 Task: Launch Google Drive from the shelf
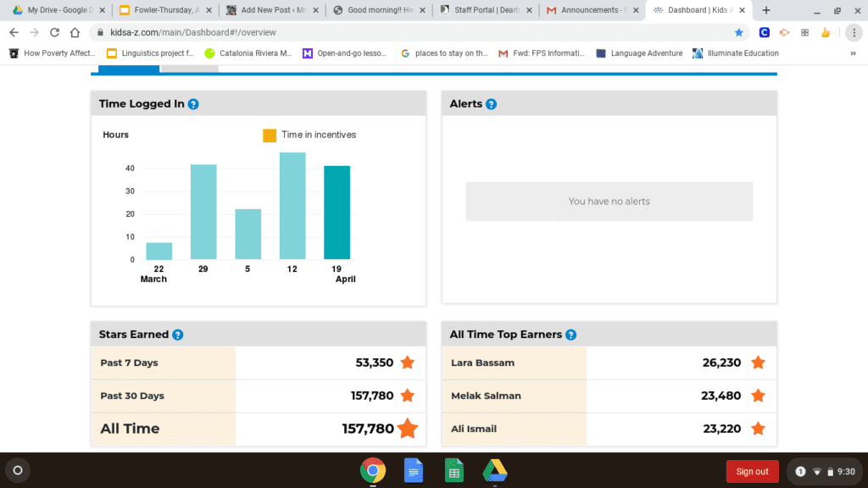pos(495,471)
